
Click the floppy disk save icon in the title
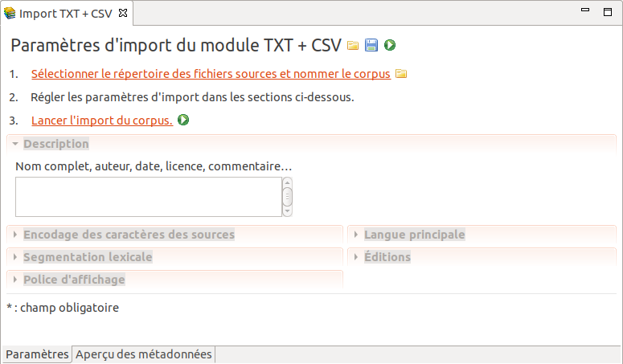pyautogui.click(x=371, y=45)
